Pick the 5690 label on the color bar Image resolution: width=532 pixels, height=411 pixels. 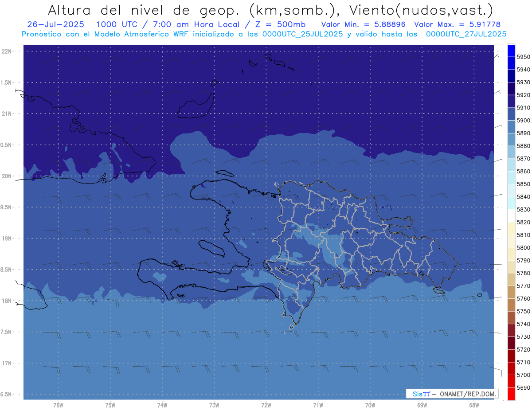(x=523, y=388)
